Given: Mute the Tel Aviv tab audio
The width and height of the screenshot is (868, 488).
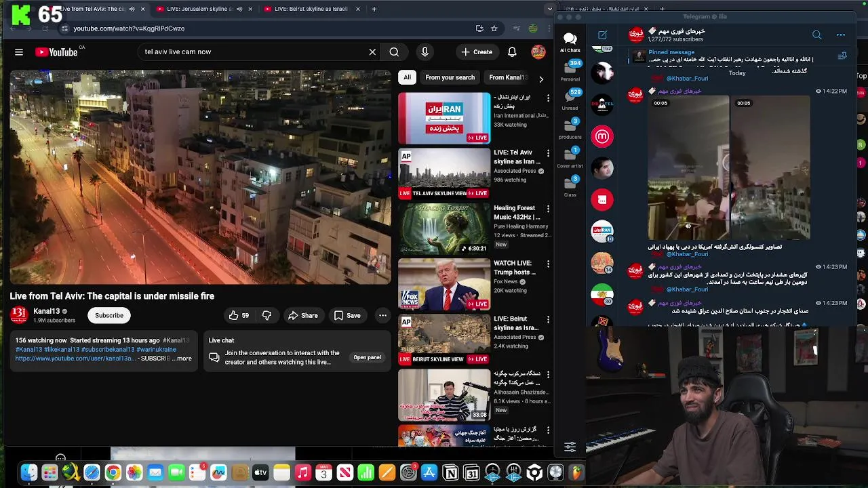Looking at the screenshot, I should tap(132, 9).
